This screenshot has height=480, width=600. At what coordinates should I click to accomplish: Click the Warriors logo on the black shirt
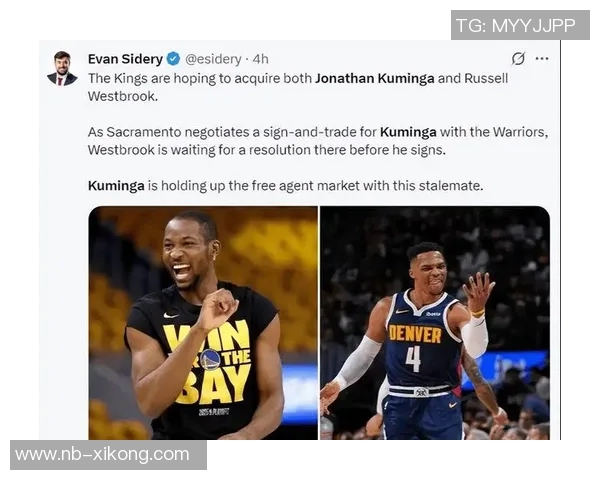tap(210, 360)
